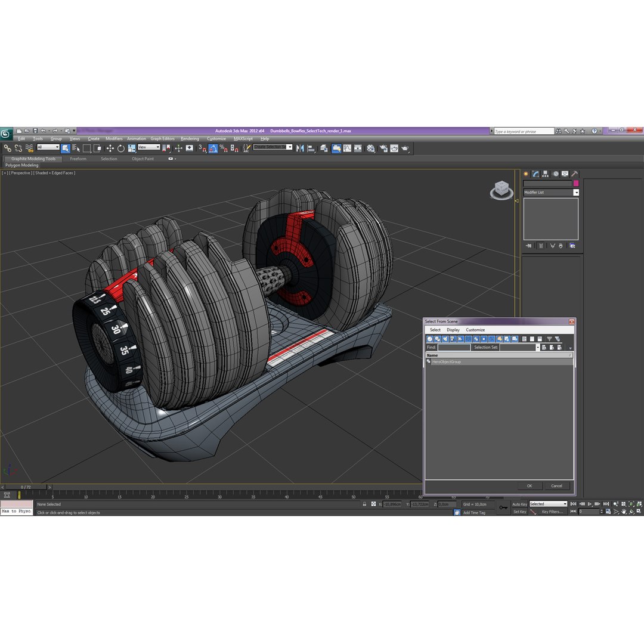Open the selection filter 'All' dropdown
Viewport: 644px width, 644px height.
(x=48, y=147)
